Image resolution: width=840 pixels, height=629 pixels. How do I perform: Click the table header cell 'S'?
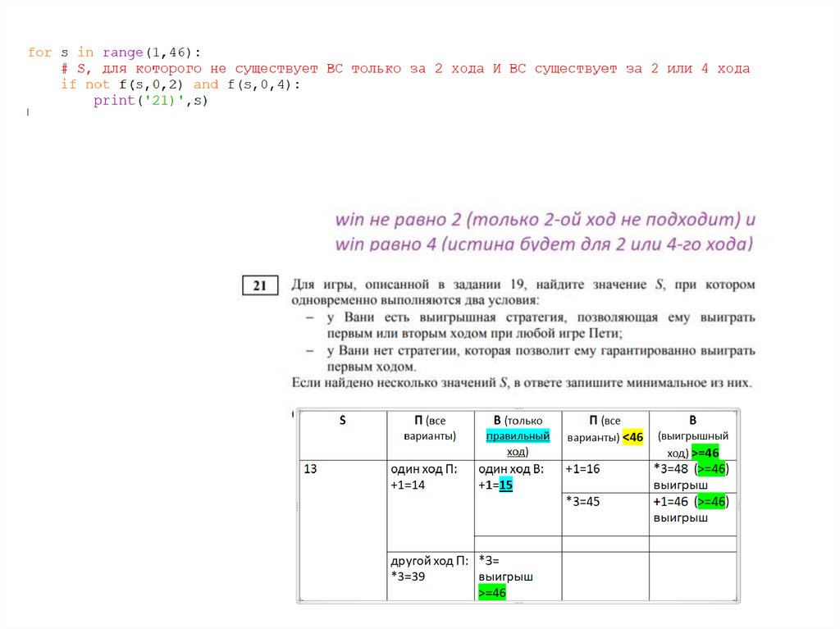(x=343, y=435)
